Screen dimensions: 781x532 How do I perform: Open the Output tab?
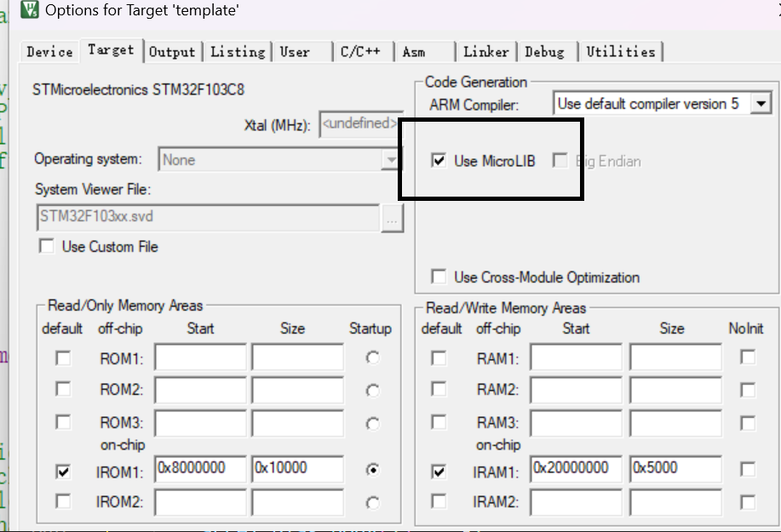(x=172, y=52)
